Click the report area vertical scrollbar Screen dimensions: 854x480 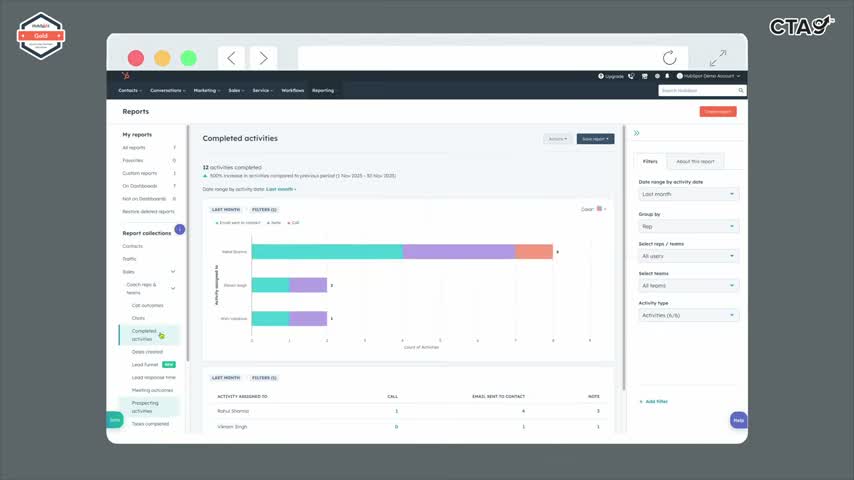pos(624,257)
